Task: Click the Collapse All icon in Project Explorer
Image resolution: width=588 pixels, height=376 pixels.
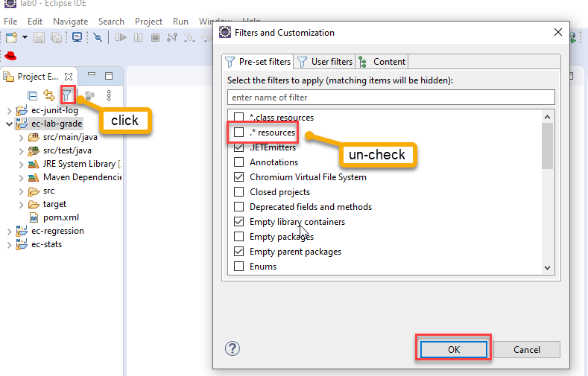Action: click(33, 96)
